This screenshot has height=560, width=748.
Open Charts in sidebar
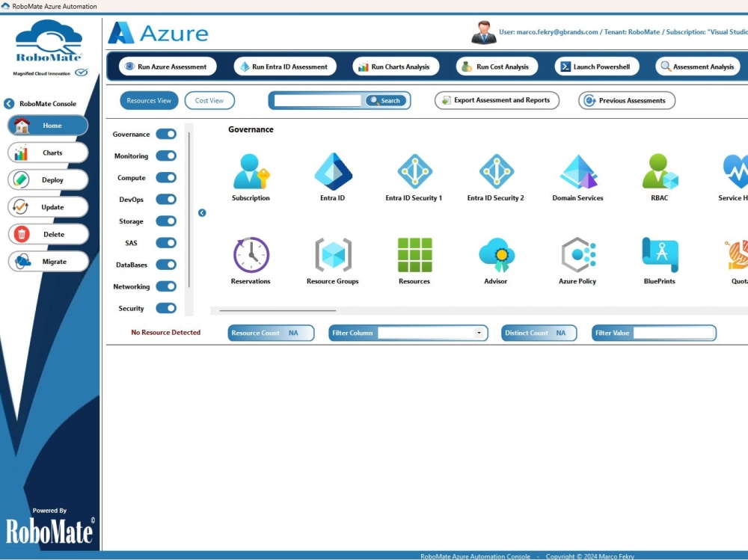48,153
